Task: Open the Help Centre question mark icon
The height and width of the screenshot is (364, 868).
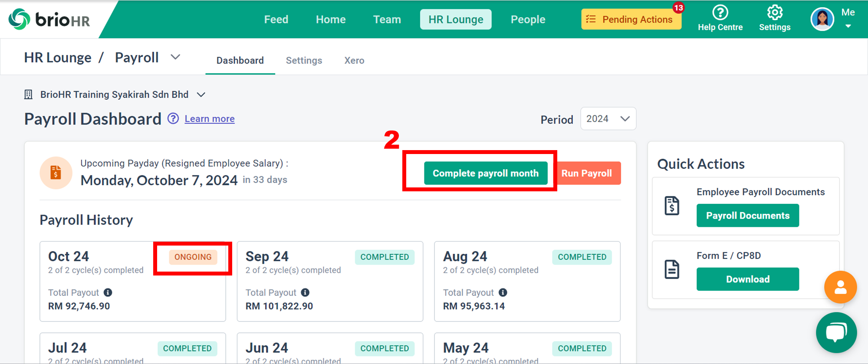Action: coord(720,13)
